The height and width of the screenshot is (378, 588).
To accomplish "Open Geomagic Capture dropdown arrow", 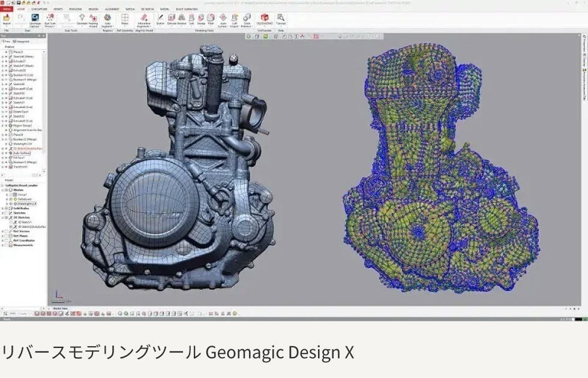I will tap(40, 26).
